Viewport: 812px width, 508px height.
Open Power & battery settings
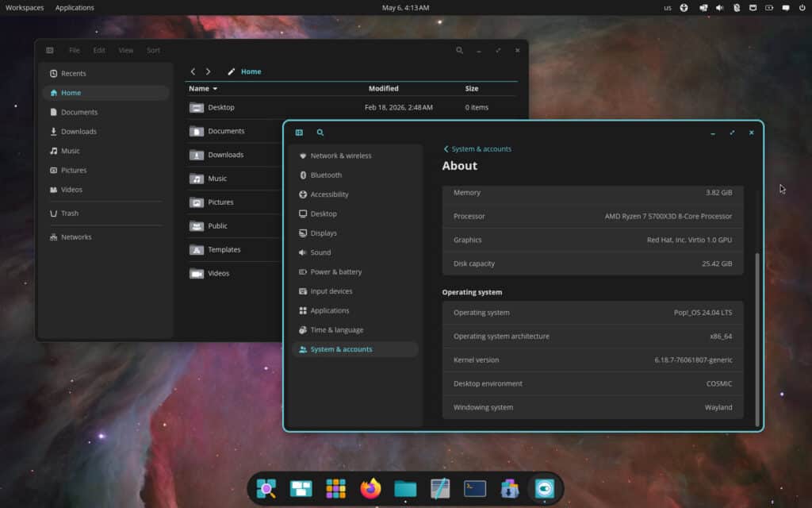[355, 271]
